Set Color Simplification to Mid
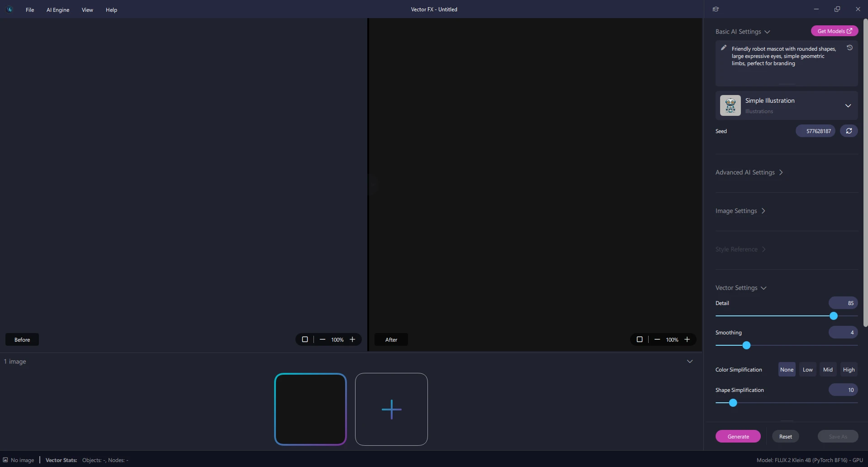868x467 pixels. (828, 370)
